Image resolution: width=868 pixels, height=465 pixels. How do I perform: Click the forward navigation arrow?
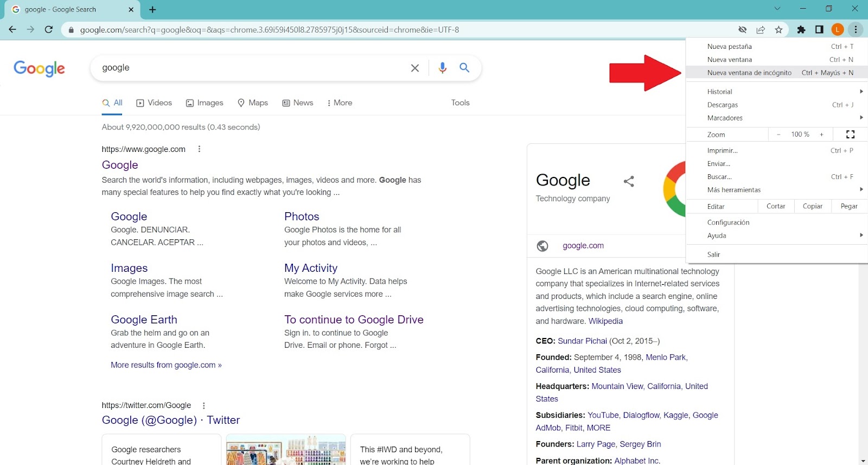point(30,29)
